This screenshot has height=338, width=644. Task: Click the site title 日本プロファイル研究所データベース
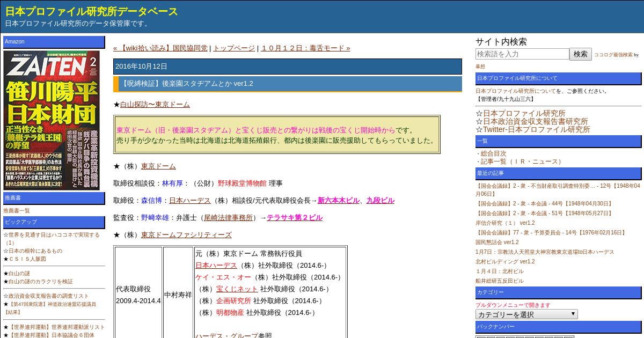[92, 11]
